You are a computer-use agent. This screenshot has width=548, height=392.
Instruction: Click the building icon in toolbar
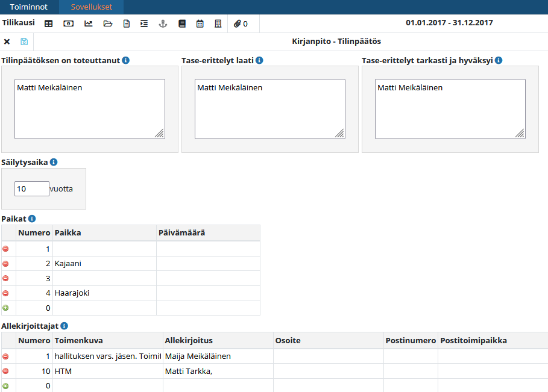point(218,23)
